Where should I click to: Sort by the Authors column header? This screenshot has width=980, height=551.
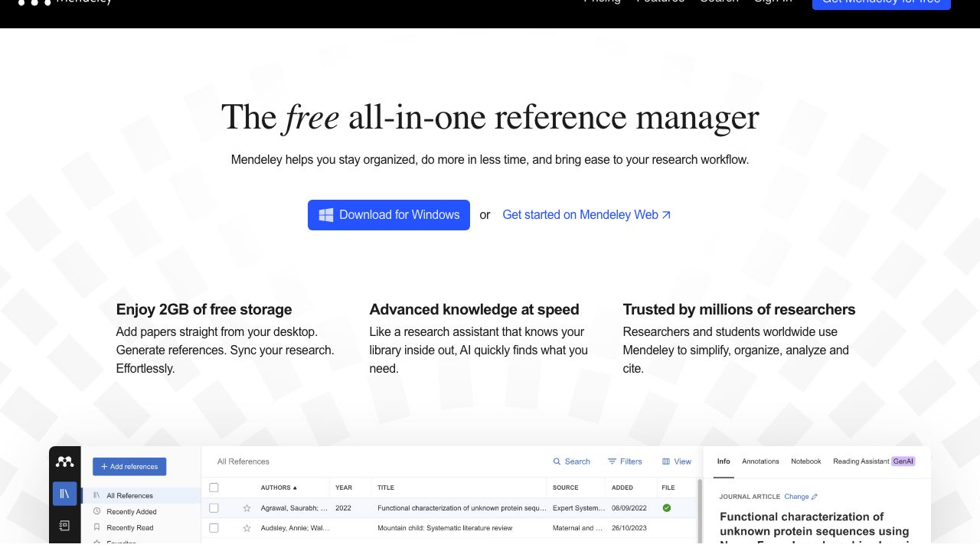tap(279, 487)
